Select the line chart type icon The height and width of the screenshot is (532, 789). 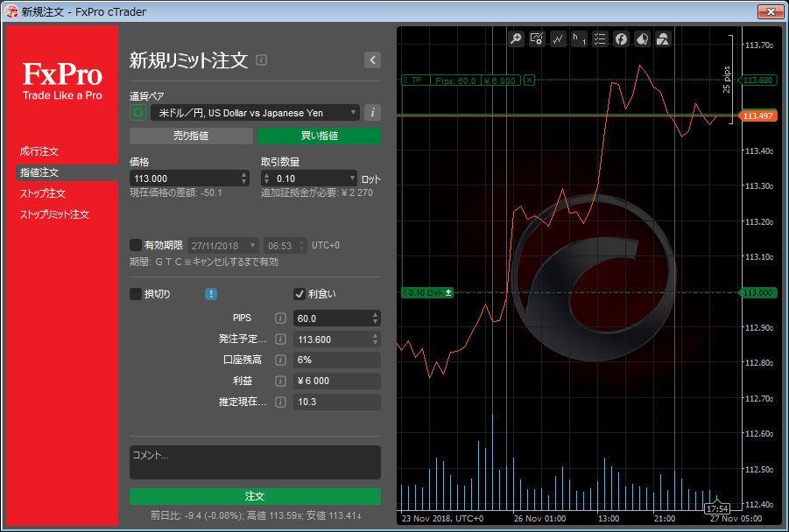[558, 38]
